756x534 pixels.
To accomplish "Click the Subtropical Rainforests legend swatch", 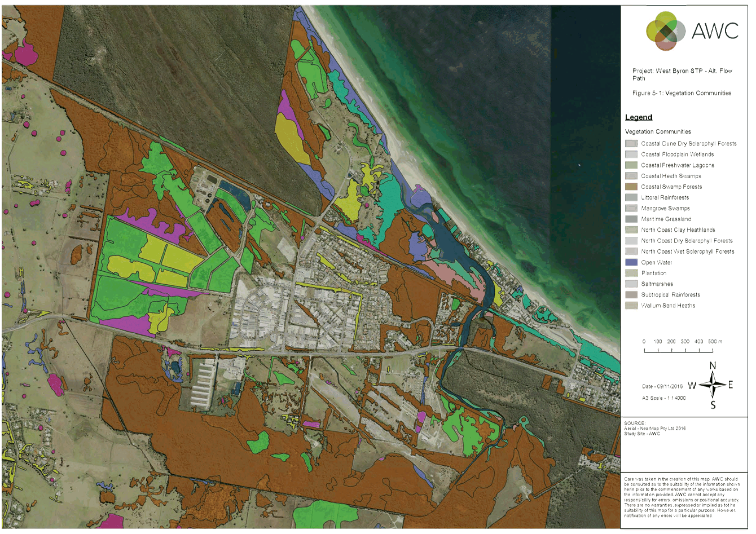I will (631, 294).
